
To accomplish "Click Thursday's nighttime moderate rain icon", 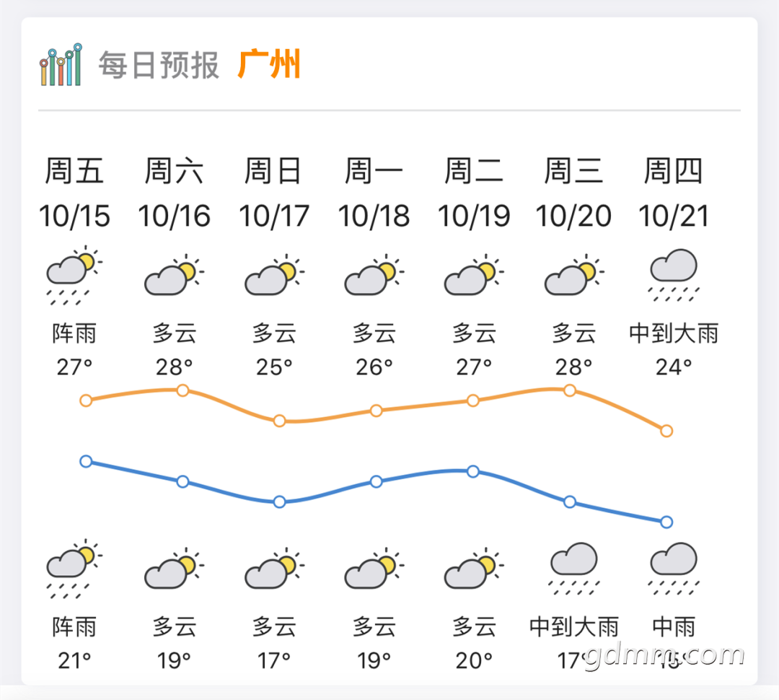I will 674,568.
